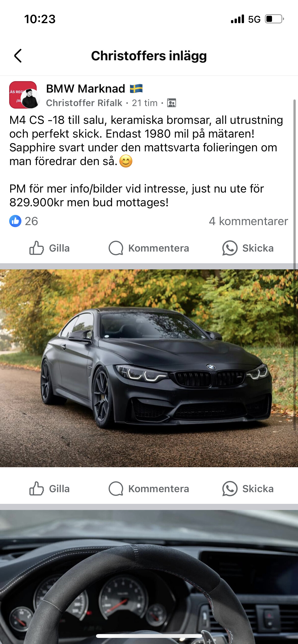Tap the BMW Marknad group avatar
The image size is (298, 644).
coord(23,95)
